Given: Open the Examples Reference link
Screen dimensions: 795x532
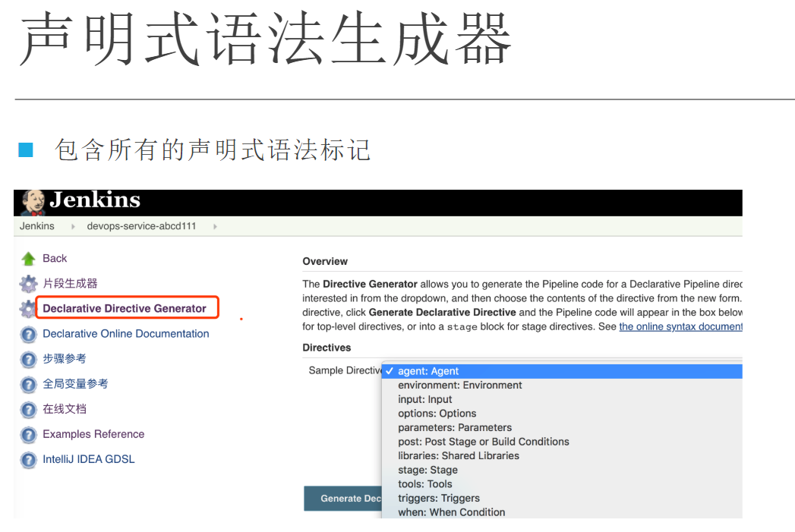Looking at the screenshot, I should [x=93, y=434].
